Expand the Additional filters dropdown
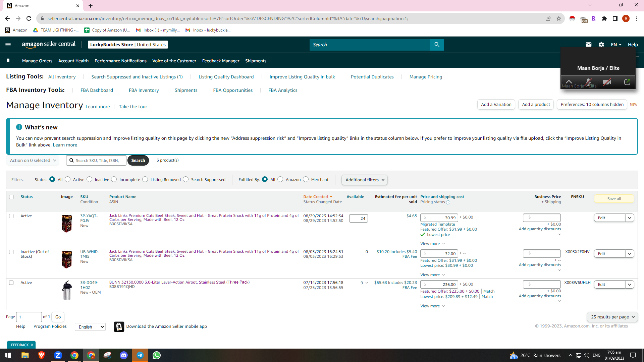644x362 pixels. pos(365,180)
